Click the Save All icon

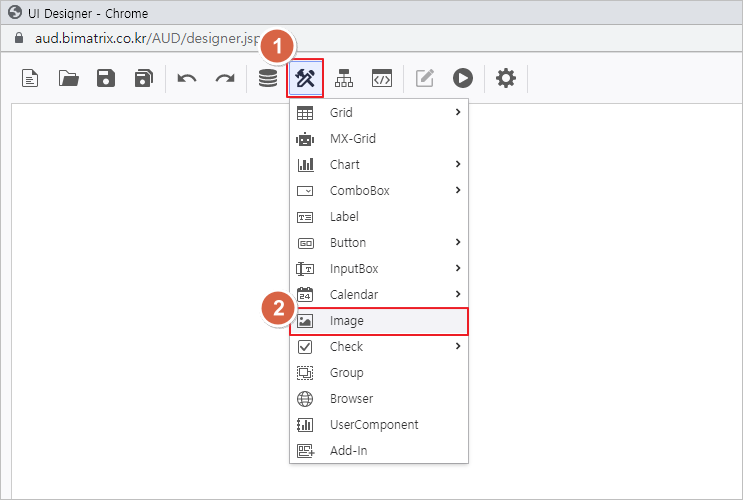click(x=144, y=78)
